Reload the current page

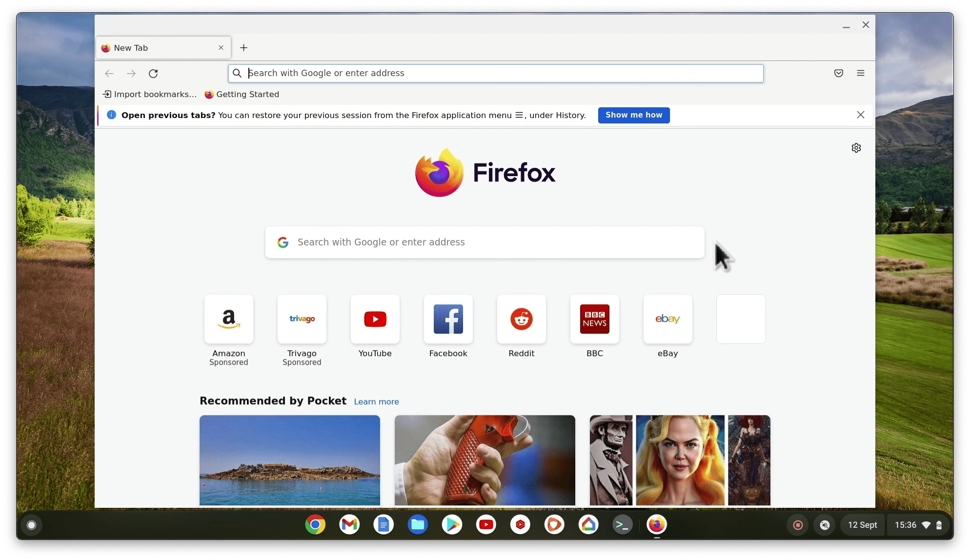(153, 73)
